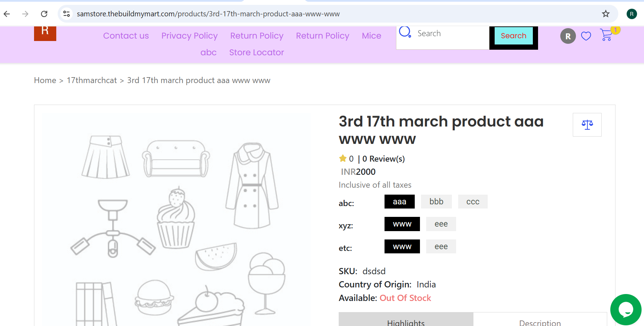
Task: Open the user account avatar R
Action: point(568,36)
